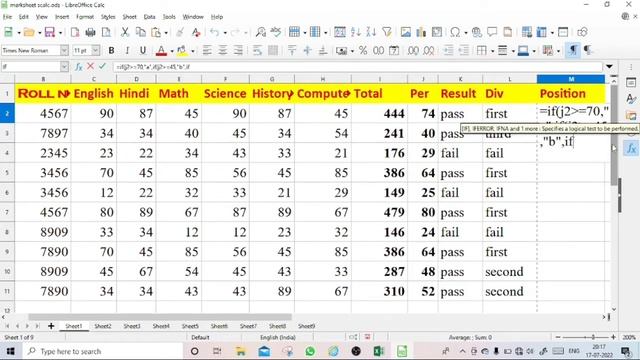Open the Font Name dropdown
Image resolution: width=640 pixels, height=360 pixels.
point(64,50)
